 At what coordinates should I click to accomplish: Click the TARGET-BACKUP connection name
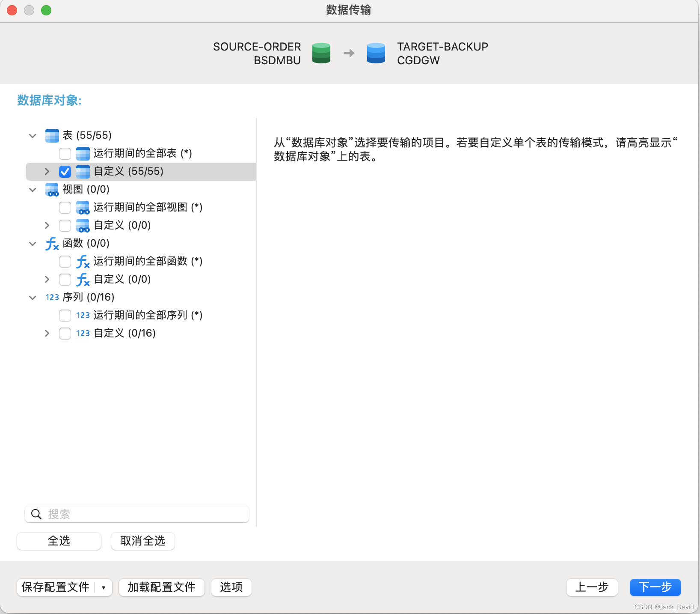(443, 47)
